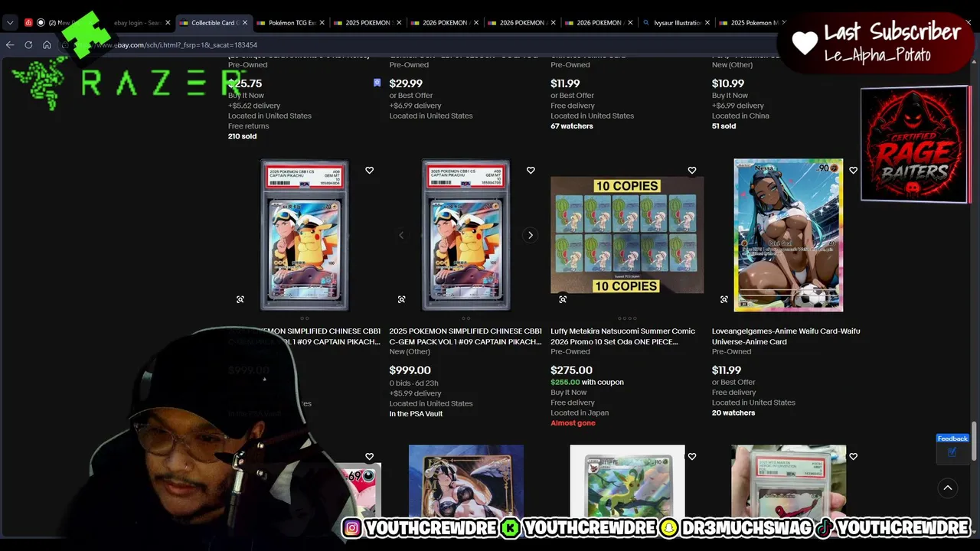Open the 'Ivysaur Illustration' tab
The width and height of the screenshot is (980, 551).
pos(675,23)
